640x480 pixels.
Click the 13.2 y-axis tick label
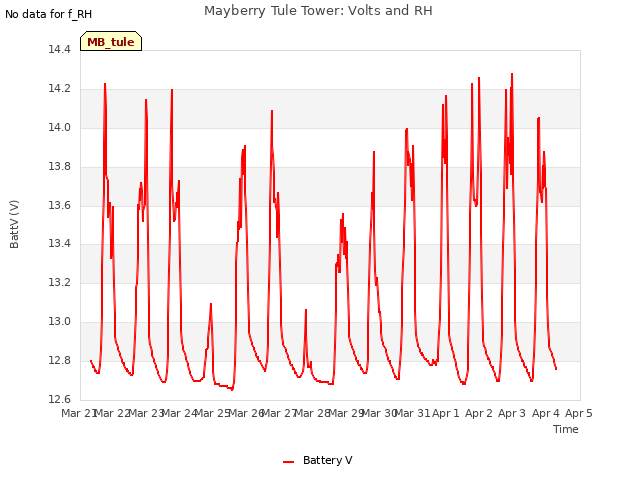(x=59, y=282)
